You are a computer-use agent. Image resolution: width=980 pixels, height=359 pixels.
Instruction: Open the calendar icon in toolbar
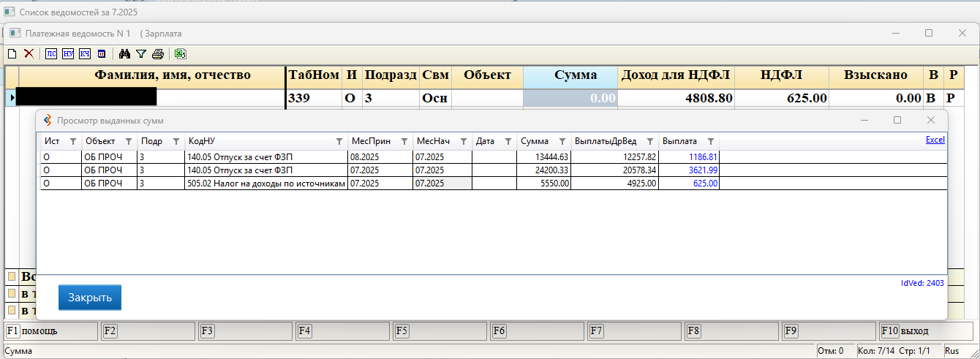[102, 53]
